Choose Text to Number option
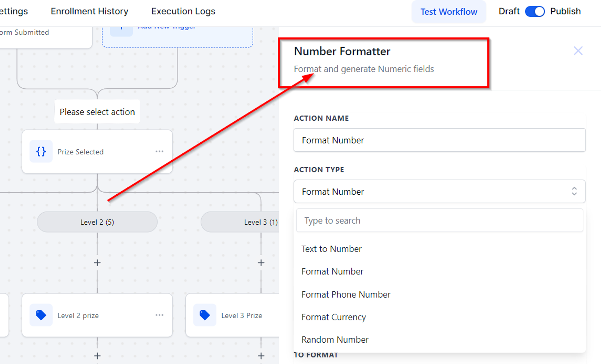This screenshot has height=364, width=601. (x=331, y=249)
